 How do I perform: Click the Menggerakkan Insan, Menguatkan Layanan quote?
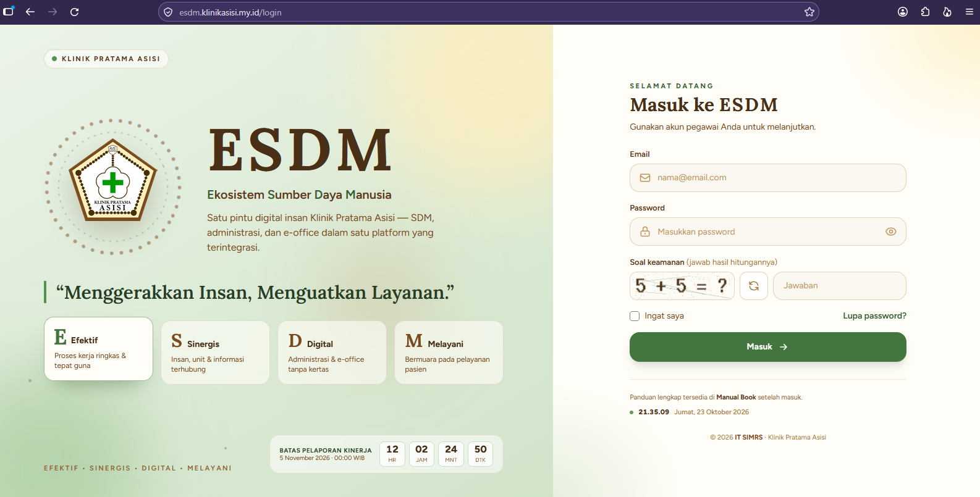pyautogui.click(x=255, y=292)
